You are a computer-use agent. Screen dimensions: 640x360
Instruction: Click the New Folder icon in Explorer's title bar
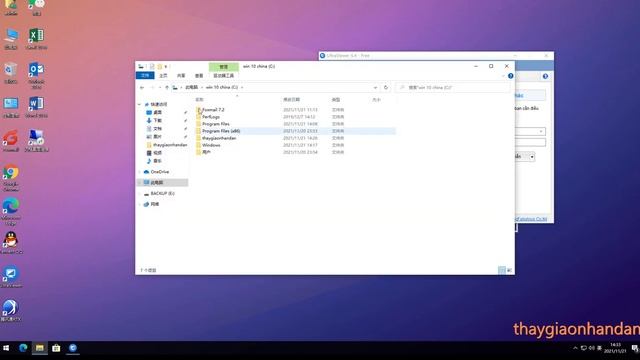tap(160, 66)
